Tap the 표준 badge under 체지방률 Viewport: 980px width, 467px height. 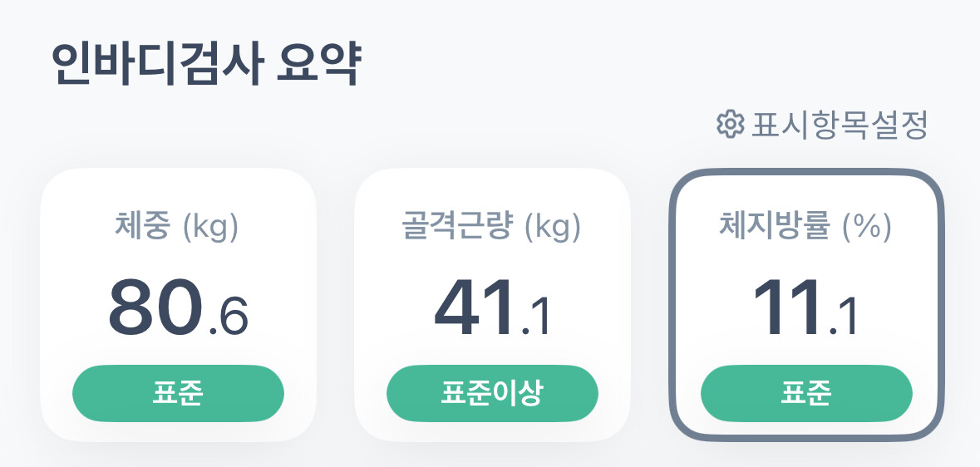click(x=806, y=393)
